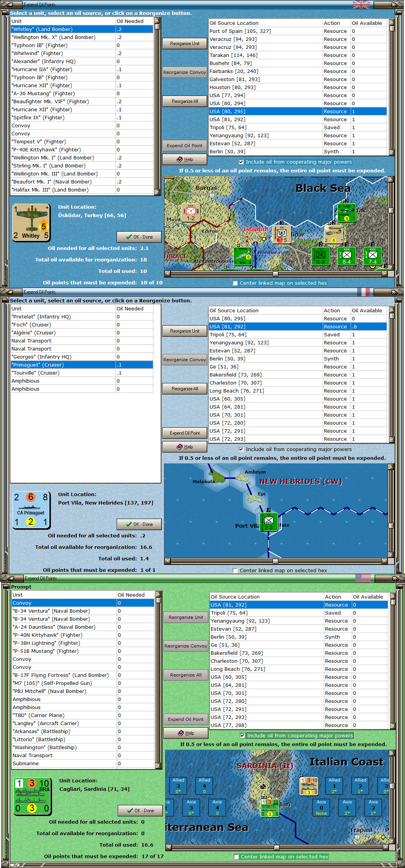Select the green 8-4 army counter

(346, 256)
